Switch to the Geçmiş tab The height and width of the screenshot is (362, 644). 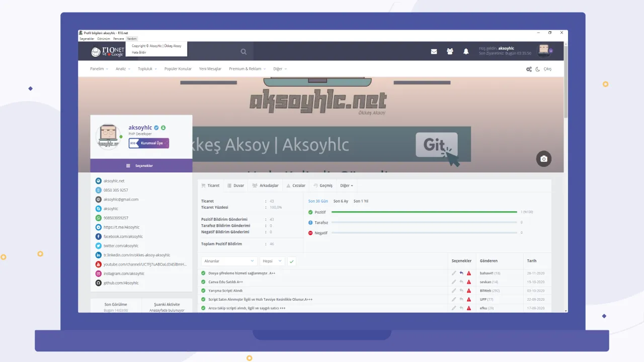[323, 186]
